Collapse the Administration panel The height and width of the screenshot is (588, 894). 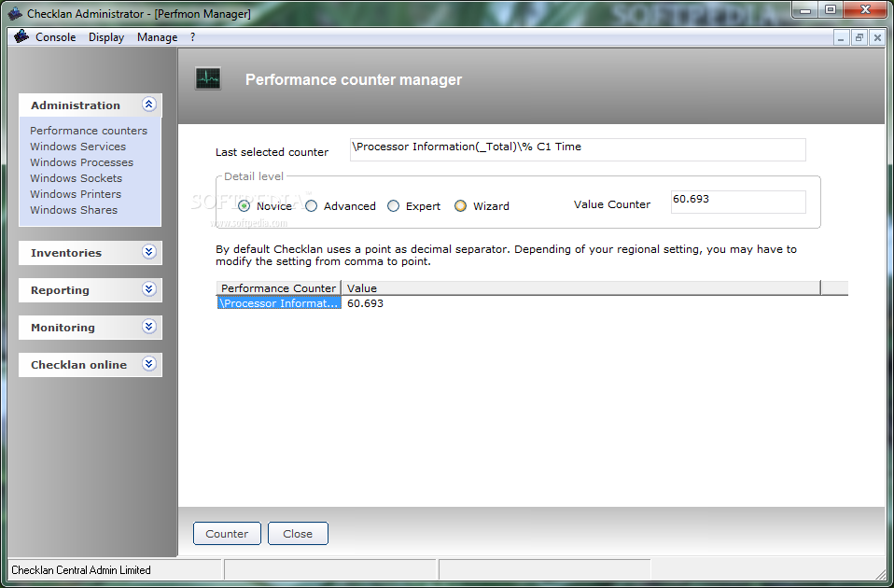pos(148,105)
